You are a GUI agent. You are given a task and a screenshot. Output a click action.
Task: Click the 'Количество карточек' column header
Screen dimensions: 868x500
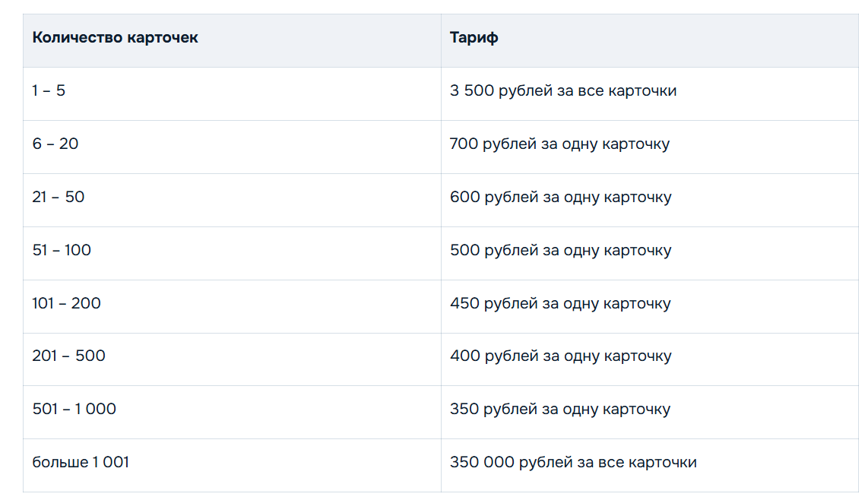115,38
